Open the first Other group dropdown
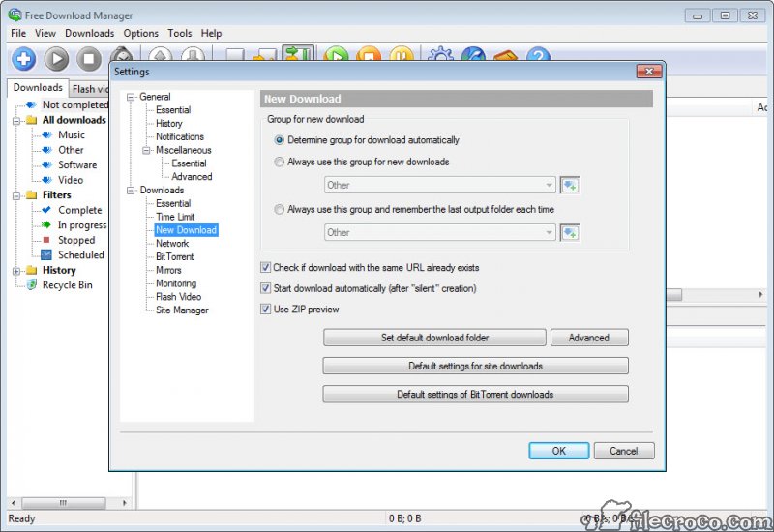The image size is (774, 532). [x=440, y=185]
